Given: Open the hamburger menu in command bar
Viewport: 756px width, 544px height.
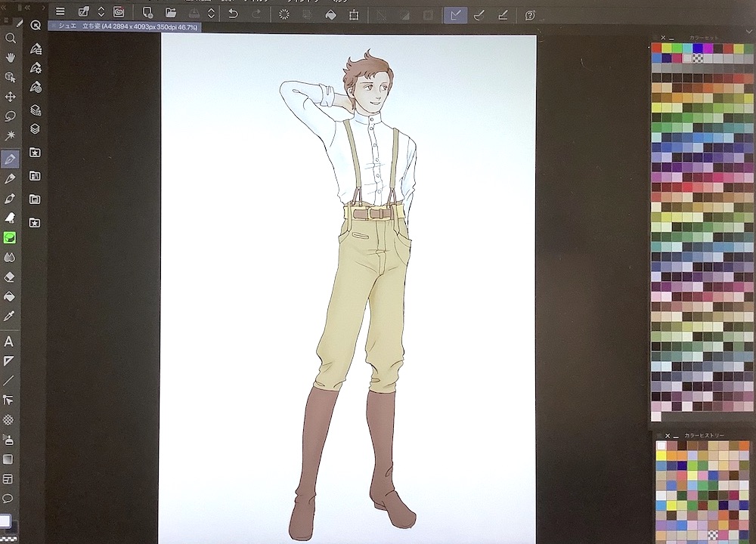Looking at the screenshot, I should pos(60,12).
